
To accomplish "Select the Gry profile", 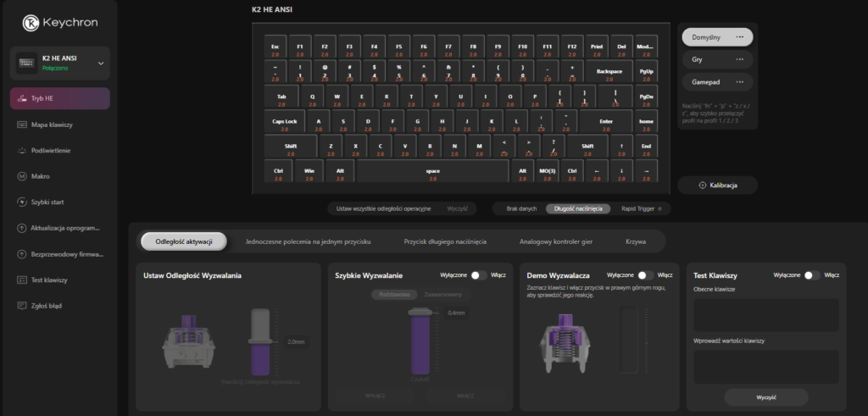I will pos(717,59).
